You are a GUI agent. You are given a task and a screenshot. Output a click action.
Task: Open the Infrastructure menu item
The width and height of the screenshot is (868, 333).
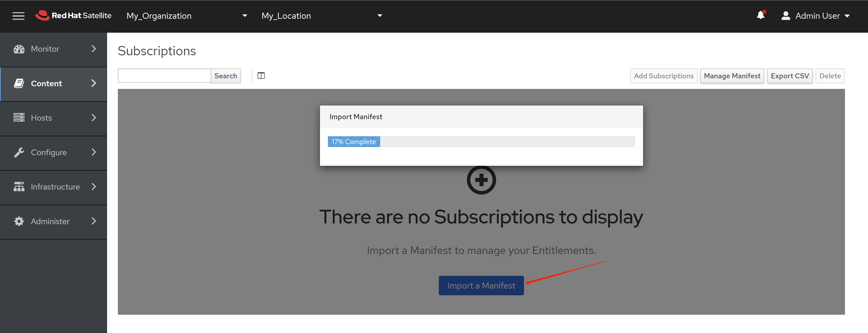(55, 187)
